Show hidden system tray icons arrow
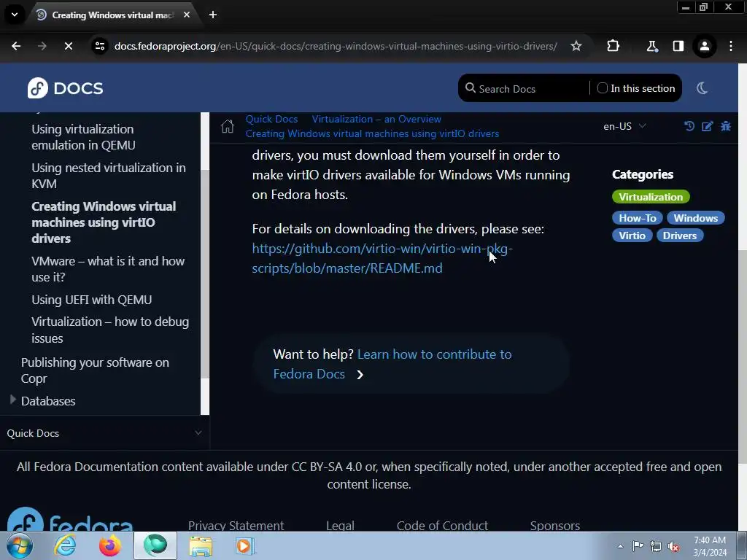747x560 pixels. (x=620, y=546)
